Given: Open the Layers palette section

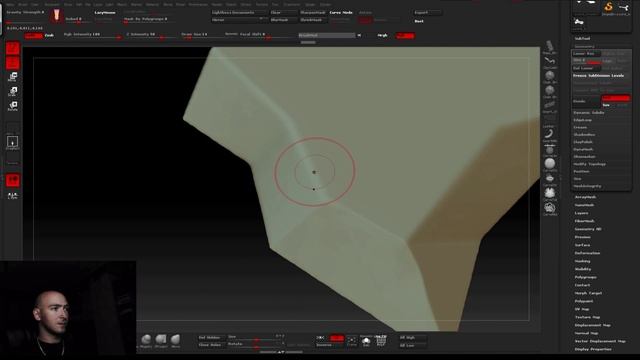Looking at the screenshot, I should (x=582, y=213).
